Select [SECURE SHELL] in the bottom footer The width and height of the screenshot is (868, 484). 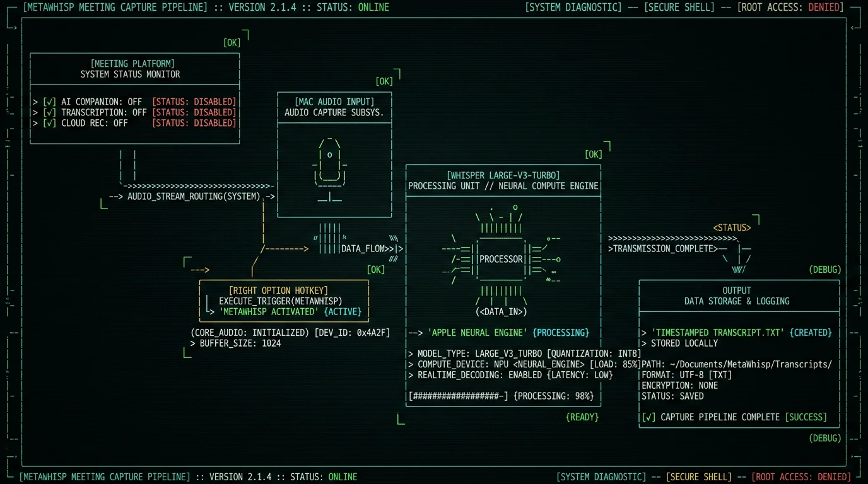coord(699,477)
